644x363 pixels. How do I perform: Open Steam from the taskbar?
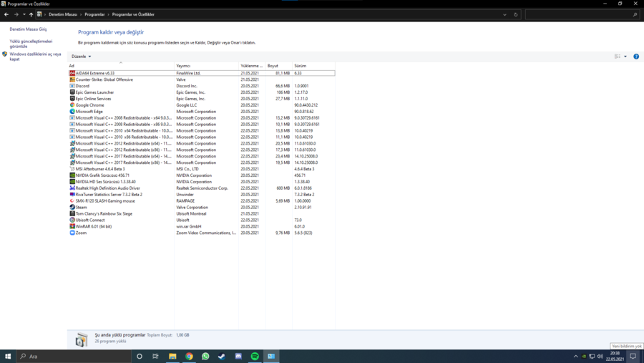tap(222, 357)
